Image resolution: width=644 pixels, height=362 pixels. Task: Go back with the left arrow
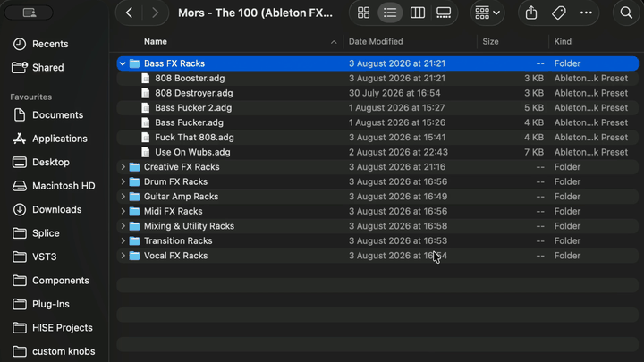click(x=130, y=13)
